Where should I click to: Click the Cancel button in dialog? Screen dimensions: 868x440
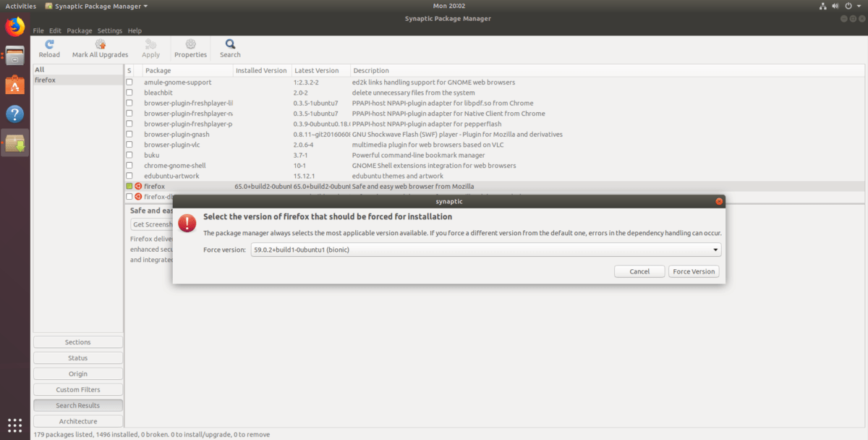(x=639, y=271)
